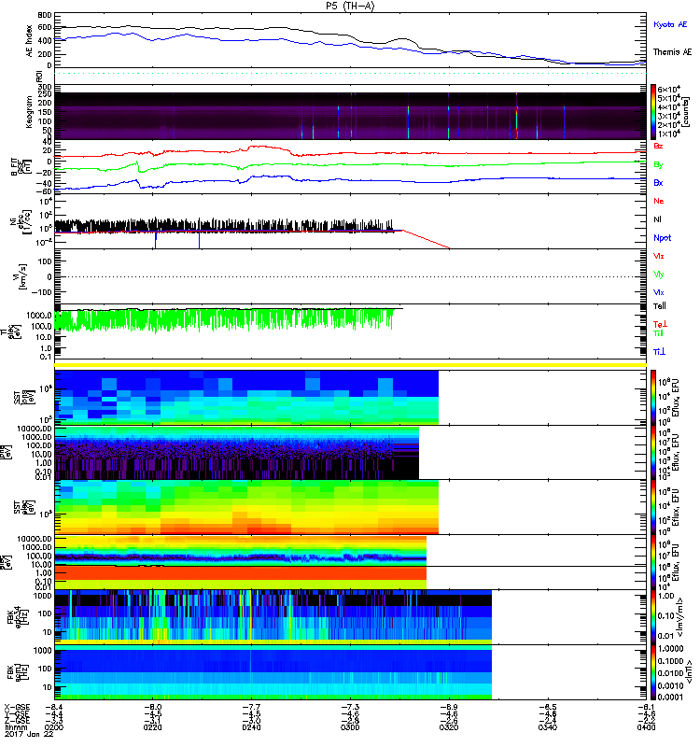Click the 0340 time tick label
The width and height of the screenshot is (700, 747).
click(547, 727)
